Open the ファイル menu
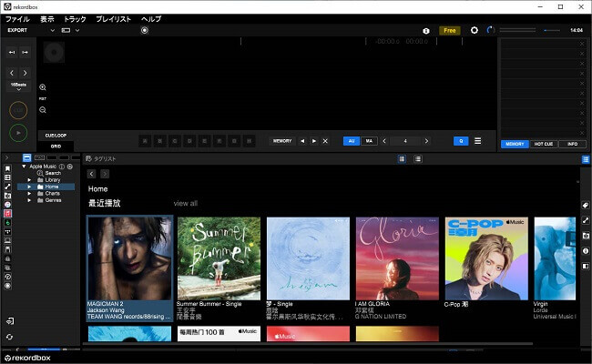 point(17,19)
